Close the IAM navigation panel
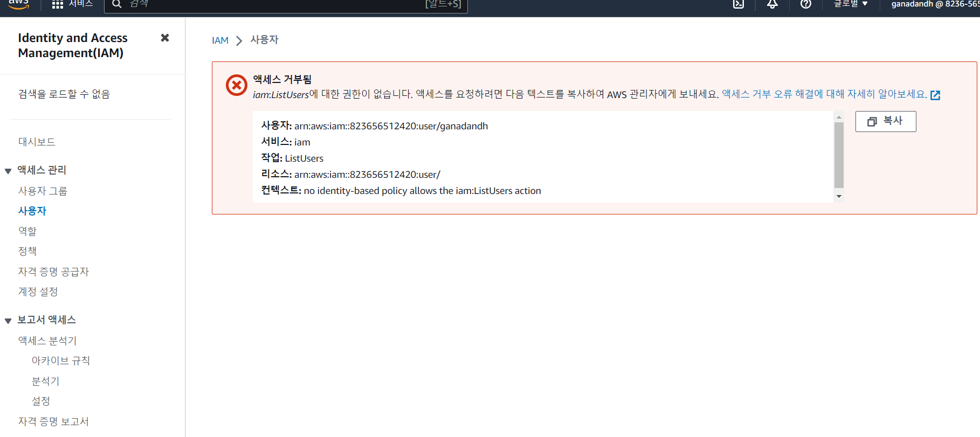The image size is (980, 437). 165,38
